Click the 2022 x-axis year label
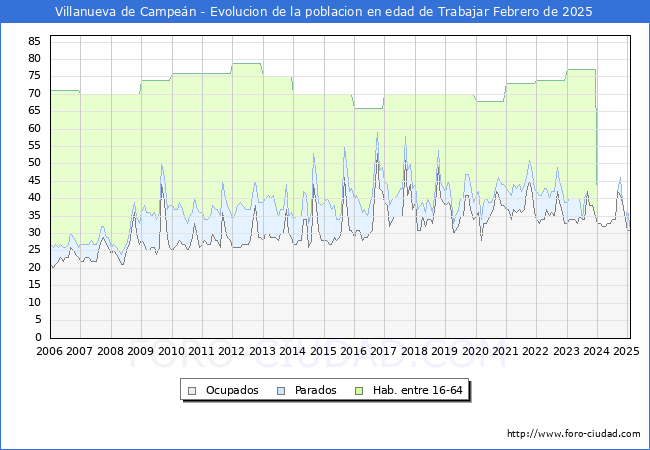 click(x=536, y=351)
